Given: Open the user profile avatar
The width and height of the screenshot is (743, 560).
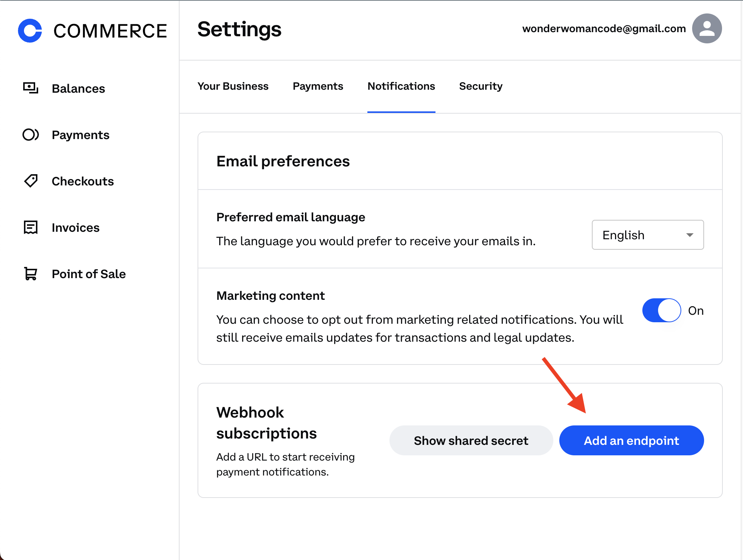Looking at the screenshot, I should tap(707, 29).
